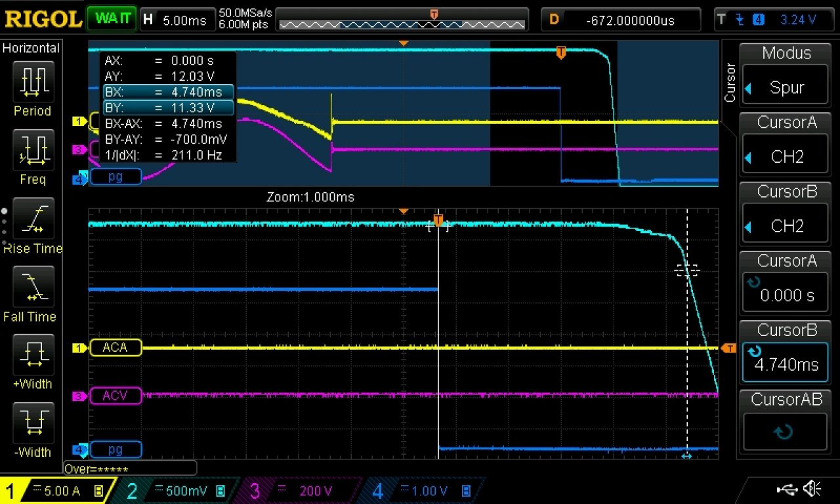Select the +Width measurement icon
This screenshot has width=840, height=504.
(x=33, y=354)
